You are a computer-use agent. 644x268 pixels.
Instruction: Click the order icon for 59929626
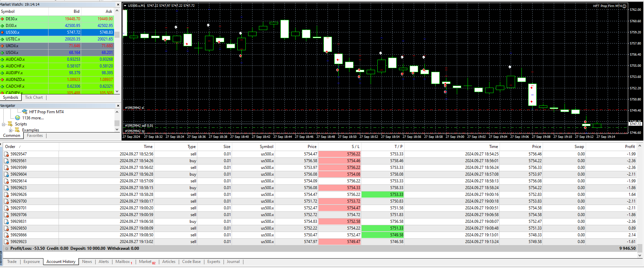click(6, 195)
